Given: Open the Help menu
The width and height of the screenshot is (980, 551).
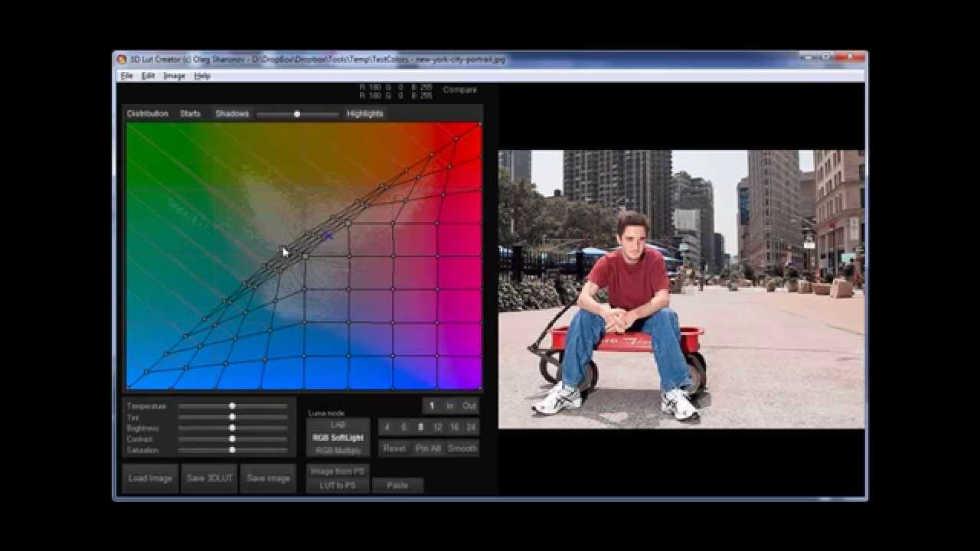Looking at the screenshot, I should tap(202, 76).
